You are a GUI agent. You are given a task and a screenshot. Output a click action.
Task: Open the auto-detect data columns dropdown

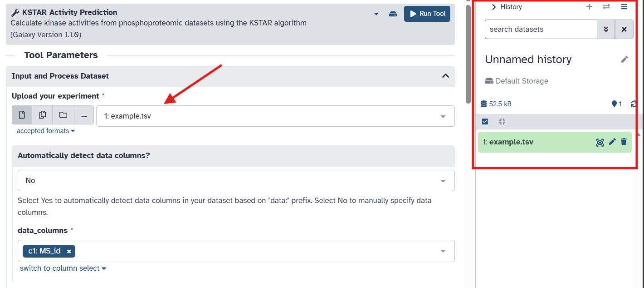(x=236, y=181)
